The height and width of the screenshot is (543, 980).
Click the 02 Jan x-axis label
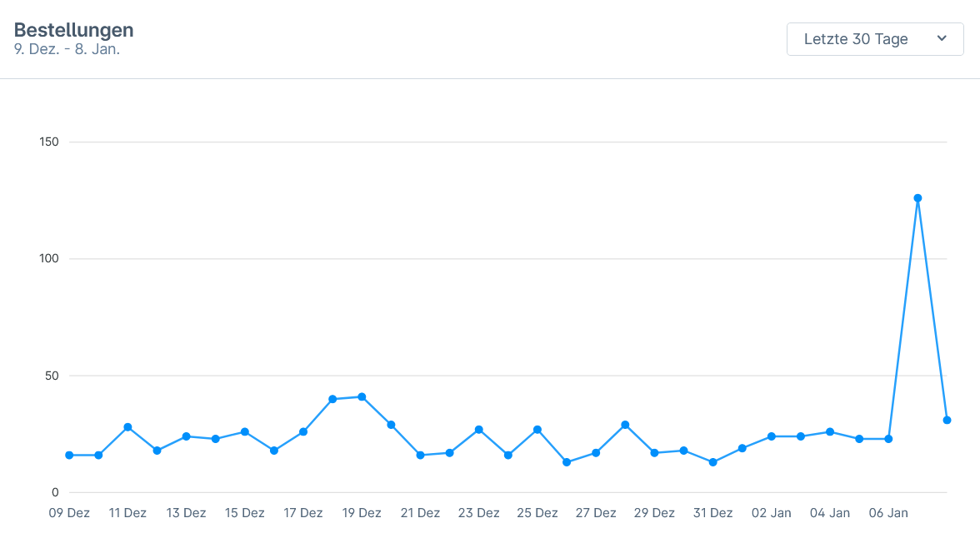pos(771,513)
